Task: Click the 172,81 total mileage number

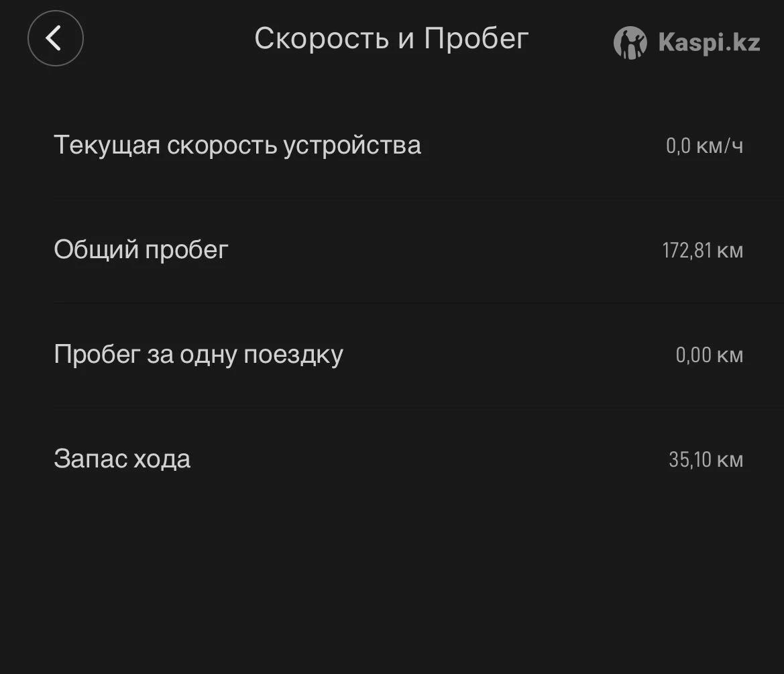Action: pyautogui.click(x=687, y=250)
